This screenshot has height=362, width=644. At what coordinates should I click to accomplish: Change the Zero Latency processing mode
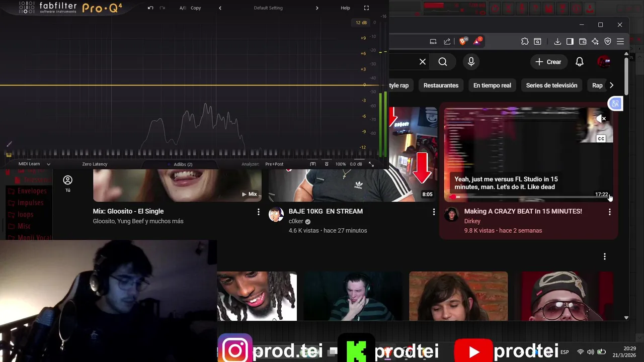(x=95, y=164)
